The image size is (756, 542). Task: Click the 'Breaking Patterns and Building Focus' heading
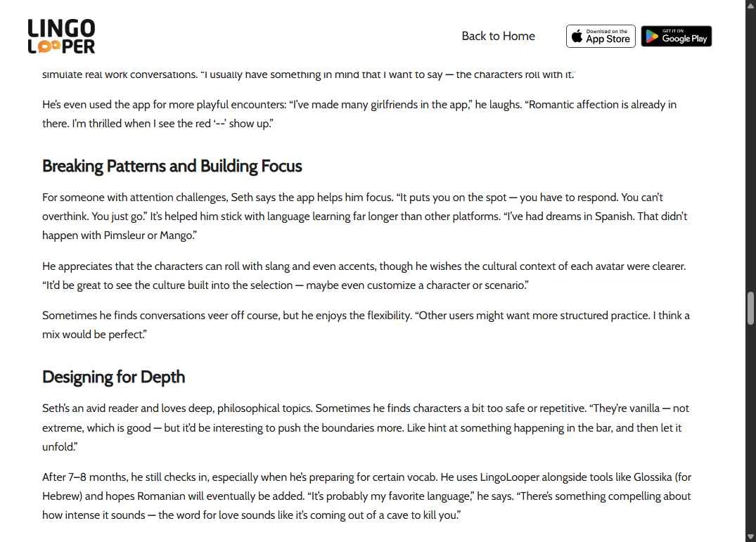(x=172, y=166)
